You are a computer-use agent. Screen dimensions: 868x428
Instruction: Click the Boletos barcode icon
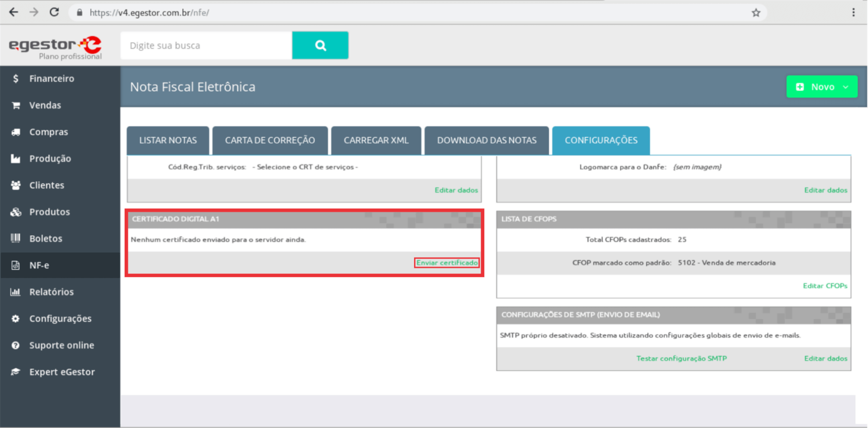pos(16,238)
